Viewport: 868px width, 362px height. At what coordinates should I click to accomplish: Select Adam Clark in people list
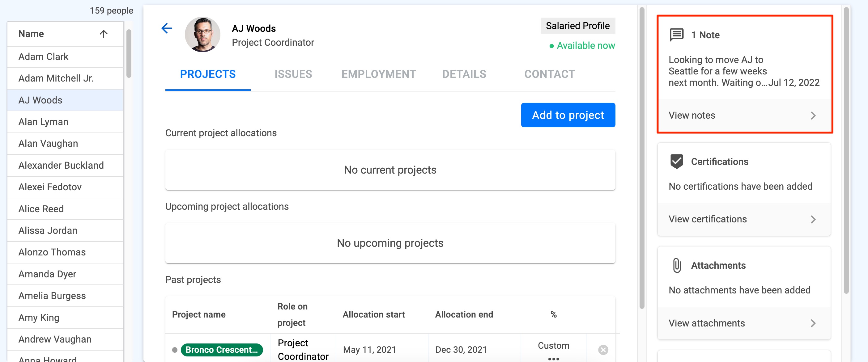(65, 57)
